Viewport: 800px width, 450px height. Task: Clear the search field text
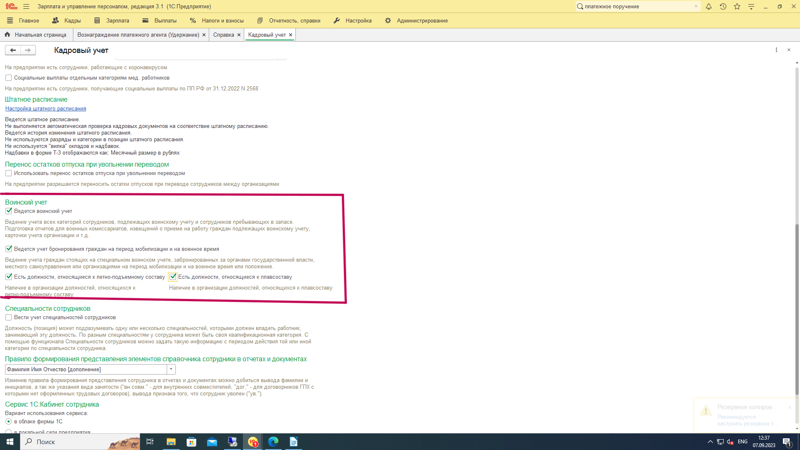pyautogui.click(x=696, y=7)
